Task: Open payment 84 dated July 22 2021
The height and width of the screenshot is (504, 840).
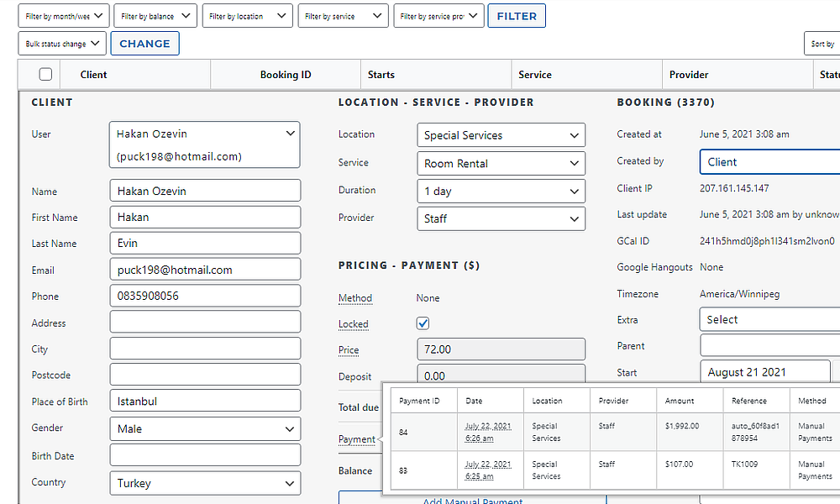Action: (491, 431)
